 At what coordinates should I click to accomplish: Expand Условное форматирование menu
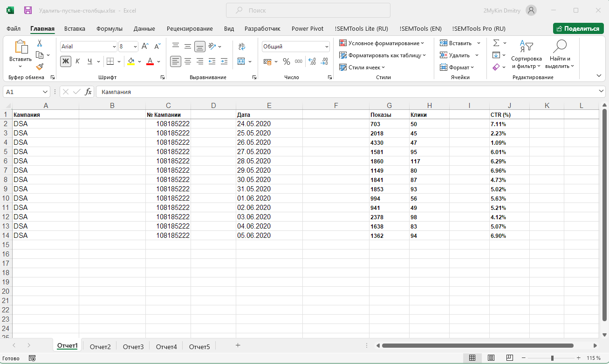coord(382,43)
